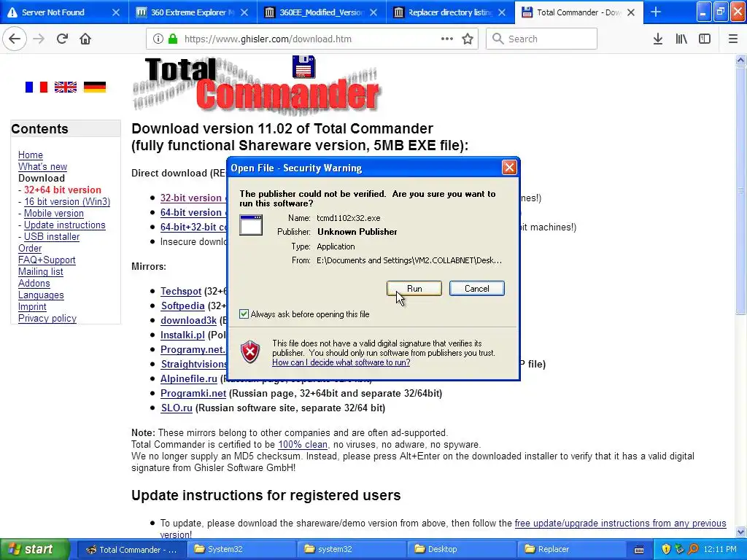Open 16 bit version (Win3) link
Screen dimensions: 747x560
(x=67, y=201)
